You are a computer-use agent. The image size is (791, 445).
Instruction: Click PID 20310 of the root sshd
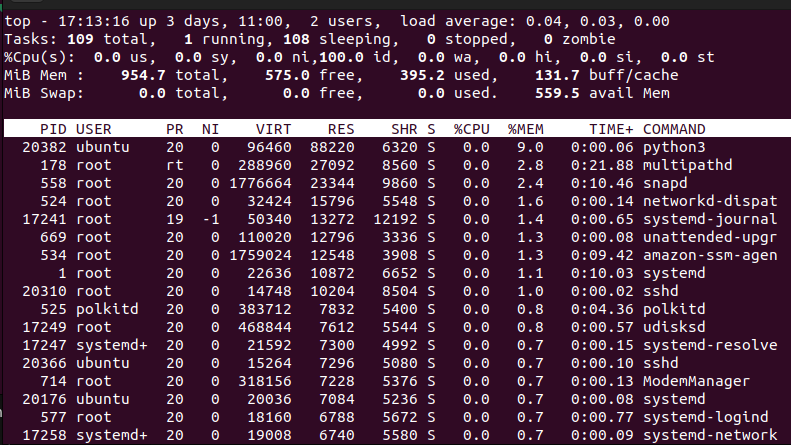(x=44, y=291)
